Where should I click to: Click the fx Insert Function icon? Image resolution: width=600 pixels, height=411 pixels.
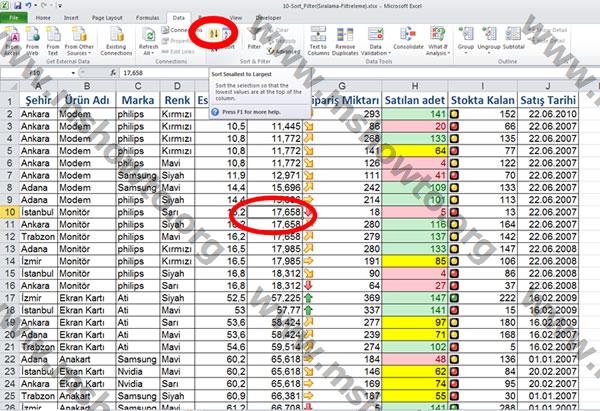[113, 72]
